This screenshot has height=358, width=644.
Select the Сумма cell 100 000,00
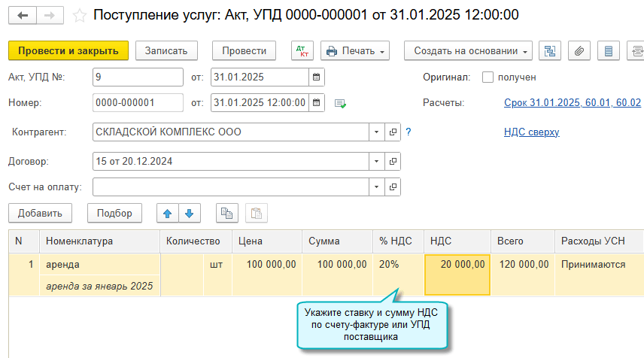point(337,275)
